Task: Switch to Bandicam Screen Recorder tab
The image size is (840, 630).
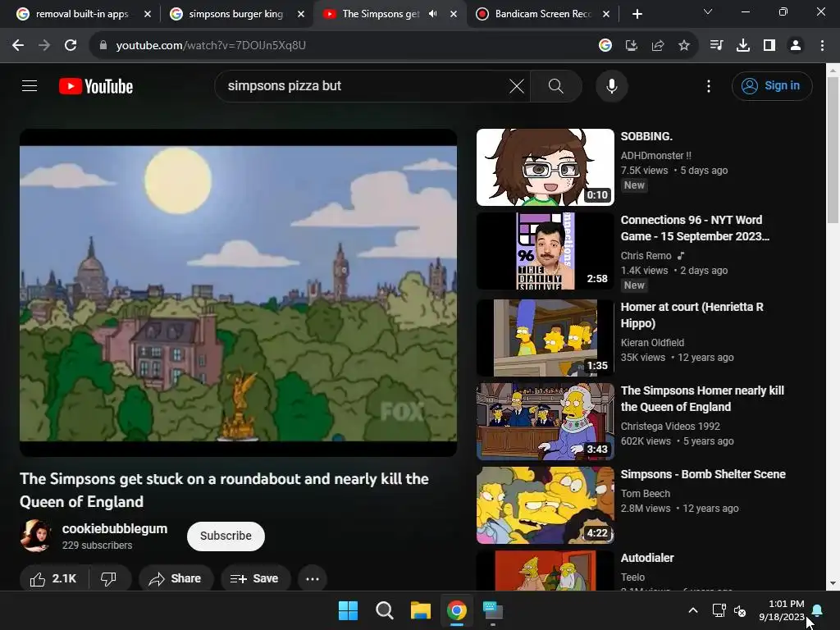Action: 541,14
